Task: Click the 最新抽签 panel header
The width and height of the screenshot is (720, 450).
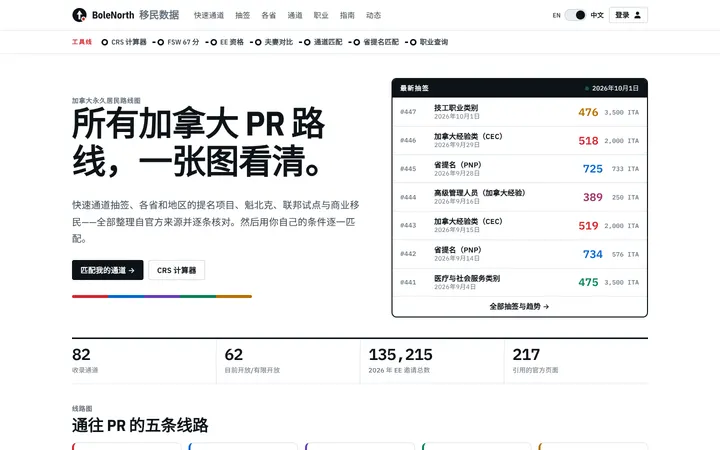Action: 519,88
